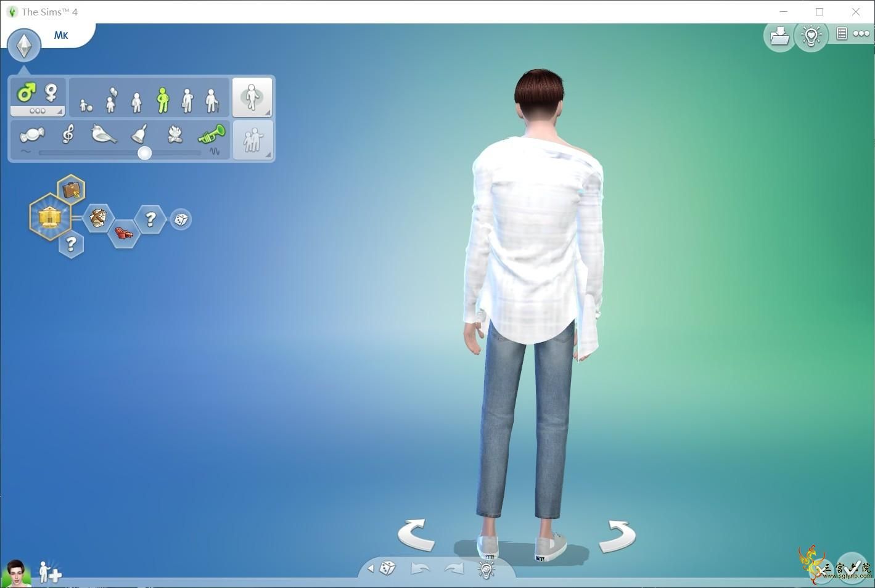The image size is (875, 588).
Task: Open the golden aspiration hexagon
Action: [x=50, y=216]
